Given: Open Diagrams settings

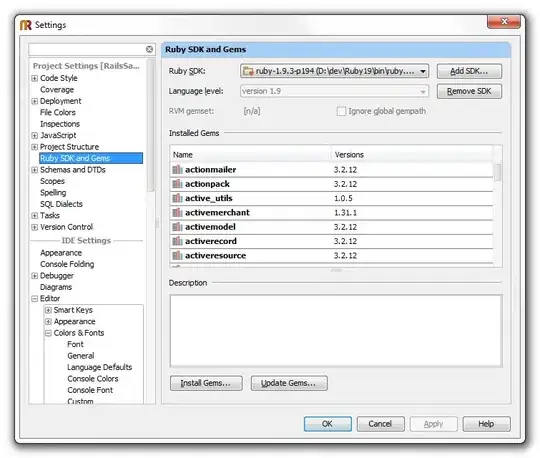Looking at the screenshot, I should [x=56, y=287].
